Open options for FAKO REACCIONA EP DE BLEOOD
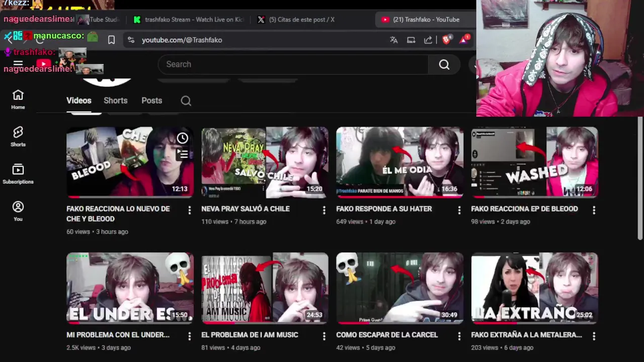Image resolution: width=644 pixels, height=362 pixels. coord(594,210)
